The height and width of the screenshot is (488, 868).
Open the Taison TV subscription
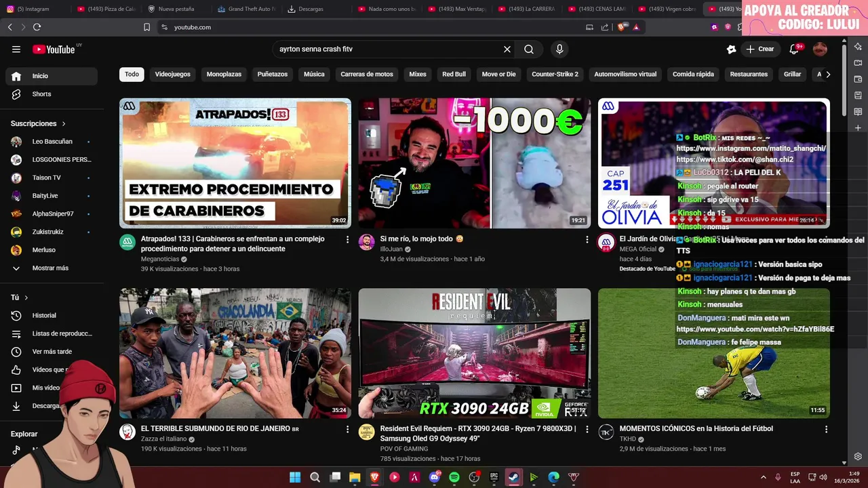click(52, 178)
